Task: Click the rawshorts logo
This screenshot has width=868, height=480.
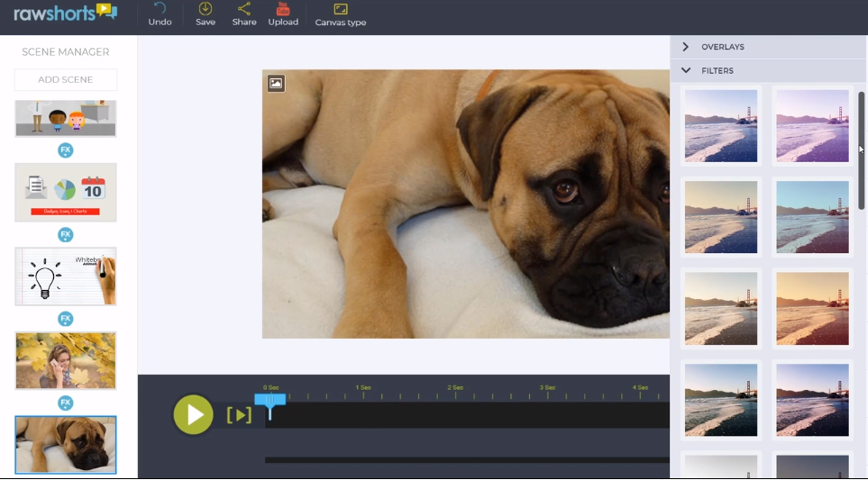Action: [x=65, y=13]
